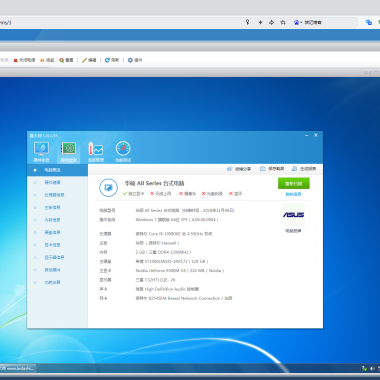Click the All Series desktop computer title
This screenshot has height=380, width=380.
point(154,183)
